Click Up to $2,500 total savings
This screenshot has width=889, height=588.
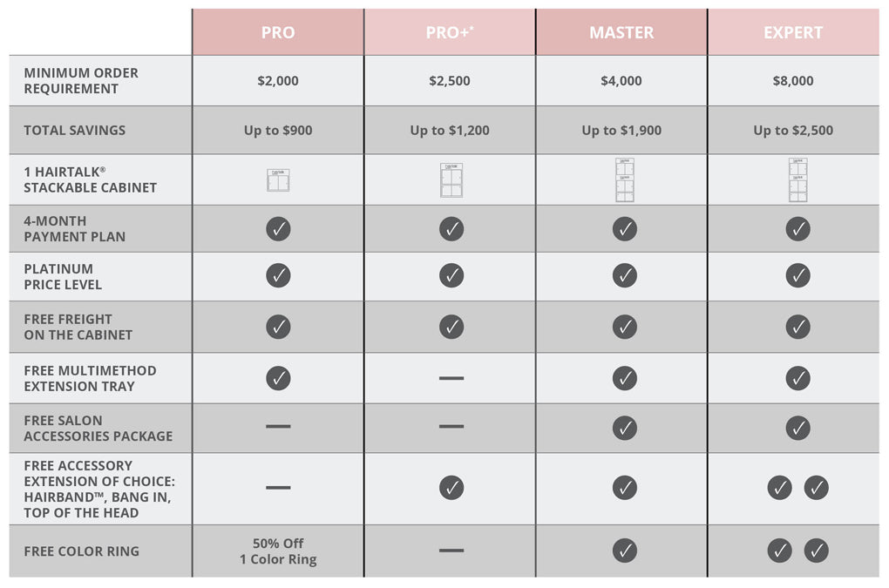coord(793,131)
